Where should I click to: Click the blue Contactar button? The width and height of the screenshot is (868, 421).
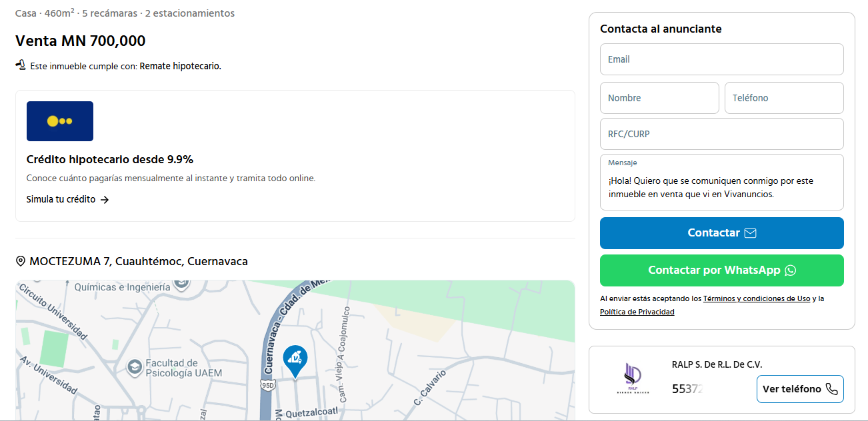click(722, 233)
